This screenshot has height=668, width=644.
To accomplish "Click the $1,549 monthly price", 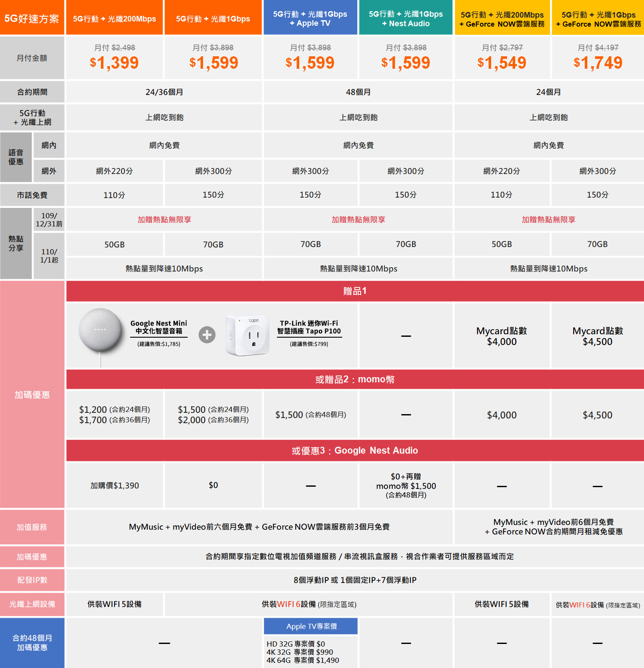I will coord(502,63).
